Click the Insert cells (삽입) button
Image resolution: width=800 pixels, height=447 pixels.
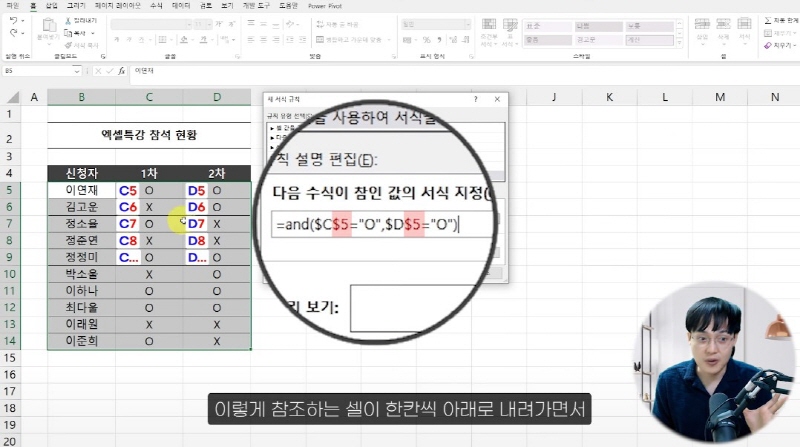(702, 30)
